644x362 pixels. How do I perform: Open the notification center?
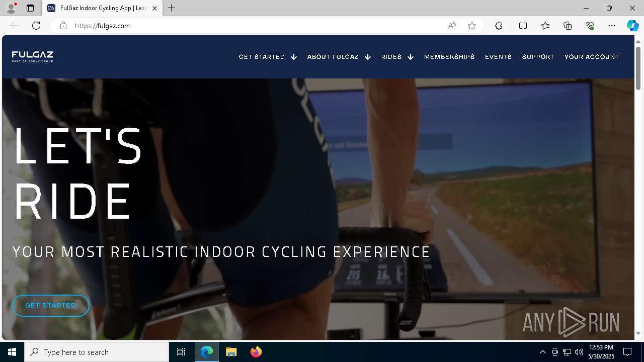point(627,352)
